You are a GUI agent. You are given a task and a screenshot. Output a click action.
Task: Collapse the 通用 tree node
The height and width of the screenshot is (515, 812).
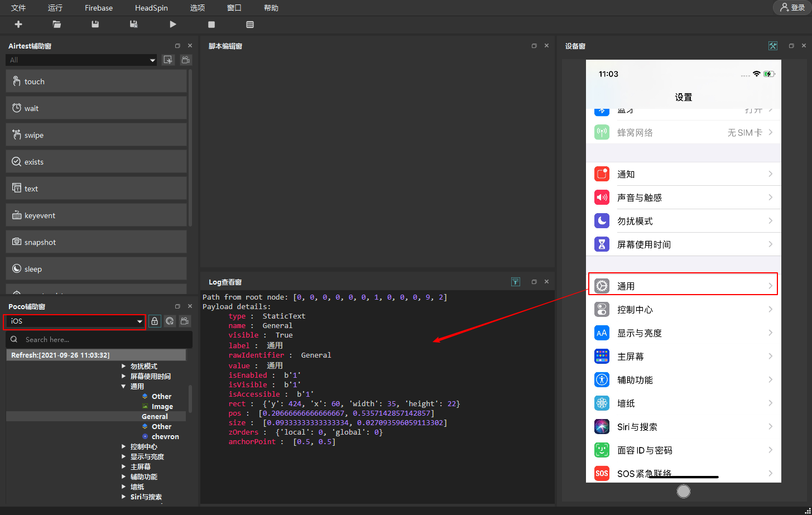point(124,387)
